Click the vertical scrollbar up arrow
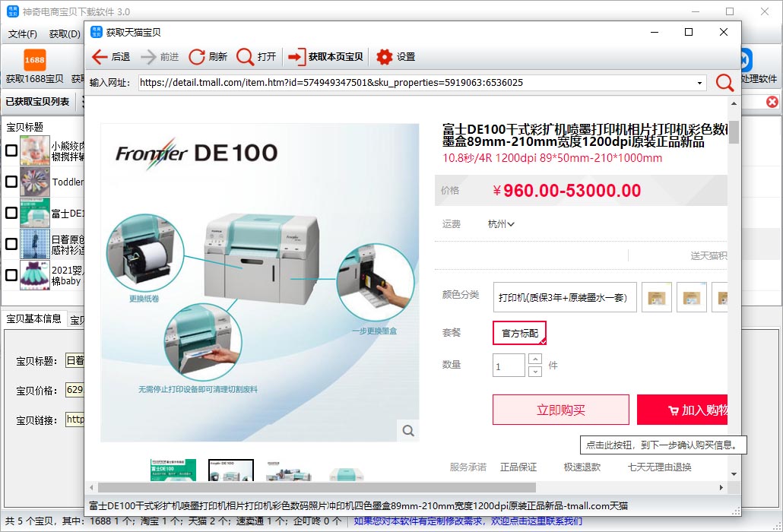Viewport: 783px width, 532px height. [734, 104]
